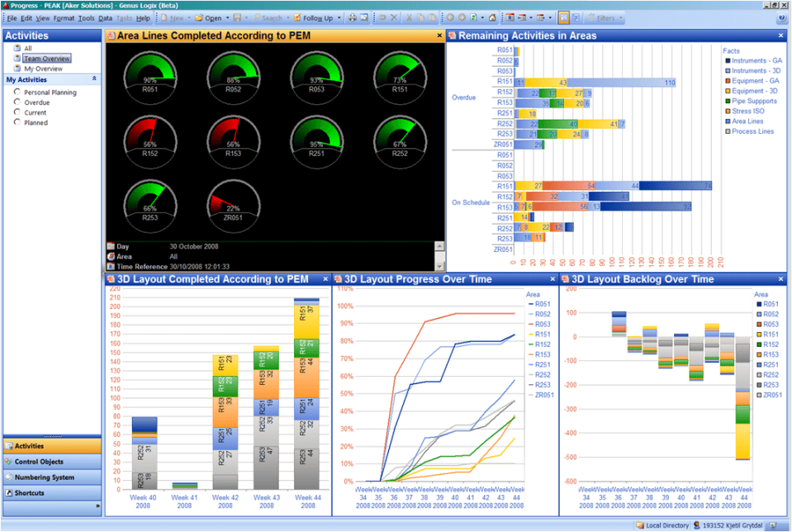Screen dimensions: 792x532
Task: Close the 3D Layout Progress Over Time panel
Action: 553,279
